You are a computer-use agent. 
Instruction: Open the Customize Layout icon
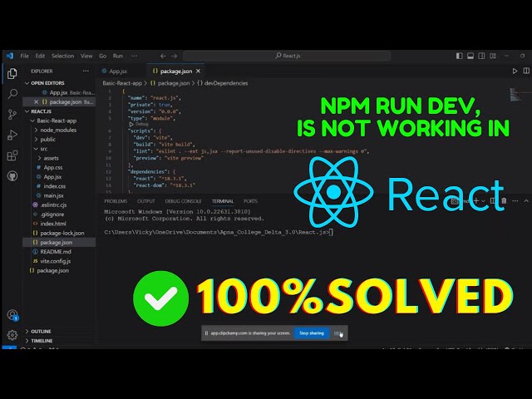click(x=493, y=56)
